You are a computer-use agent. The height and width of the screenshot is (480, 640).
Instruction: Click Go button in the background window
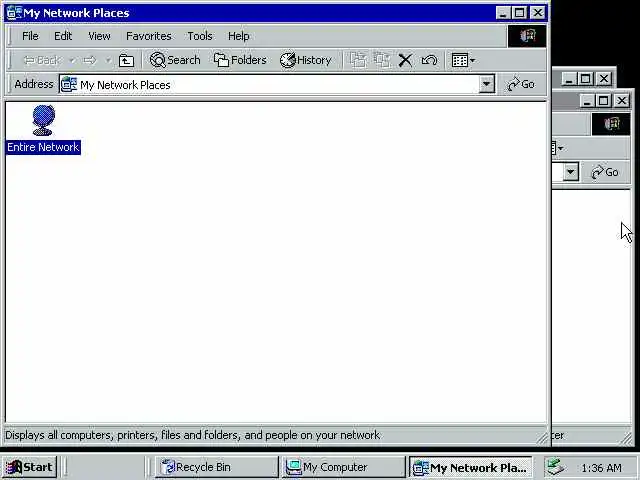(x=605, y=172)
